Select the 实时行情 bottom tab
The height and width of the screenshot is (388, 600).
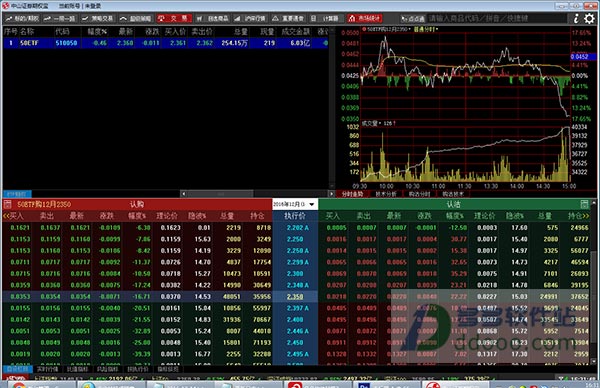pyautogui.click(x=47, y=369)
